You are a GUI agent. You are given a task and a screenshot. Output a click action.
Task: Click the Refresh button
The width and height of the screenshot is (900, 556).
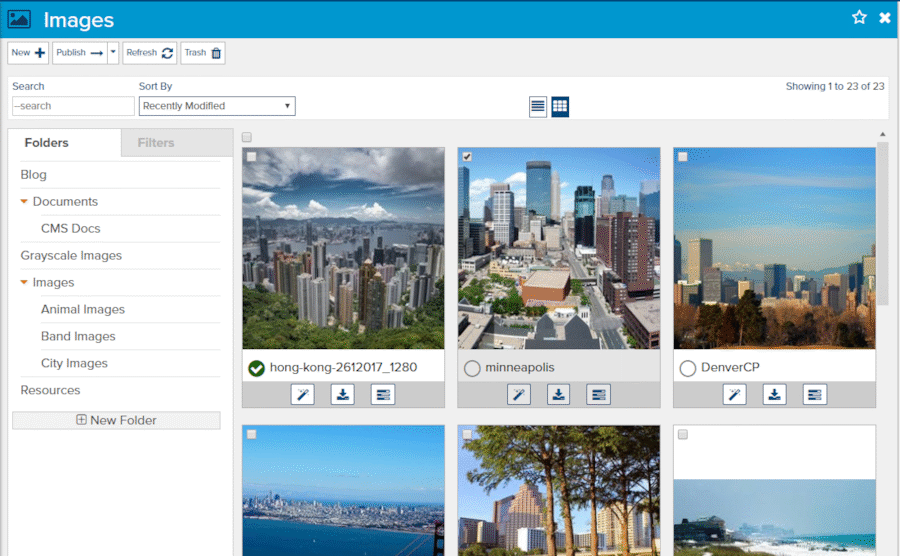click(149, 53)
